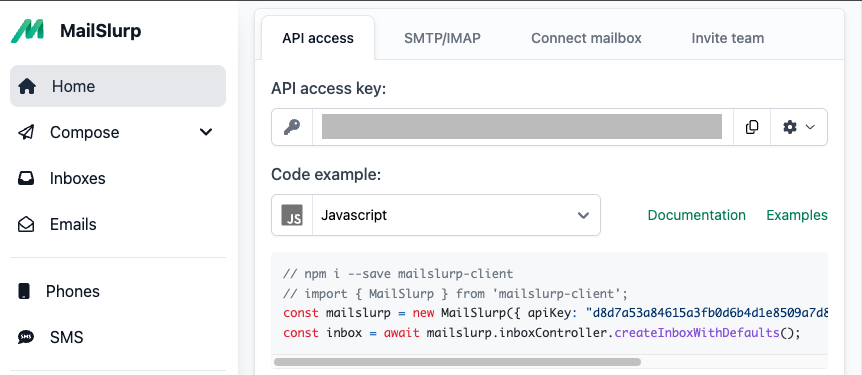Click the JS language icon
Viewport: 862px width, 375px height.
pos(292,215)
